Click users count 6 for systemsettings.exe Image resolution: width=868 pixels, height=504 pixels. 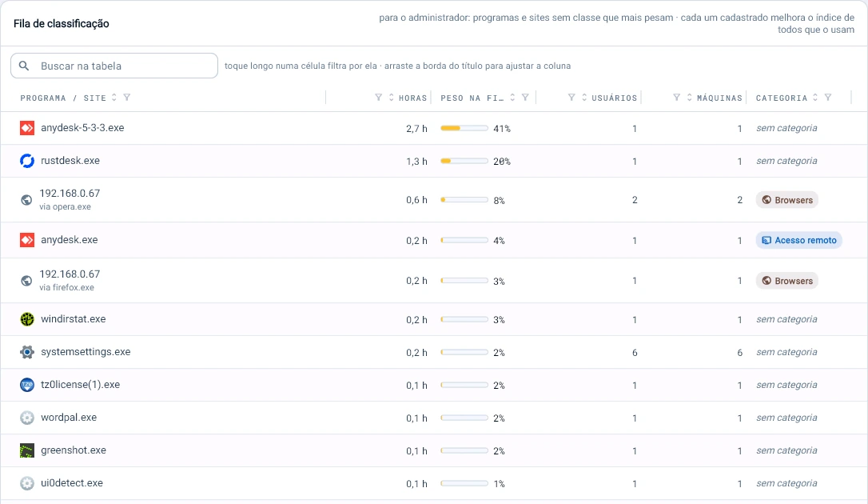tap(635, 353)
